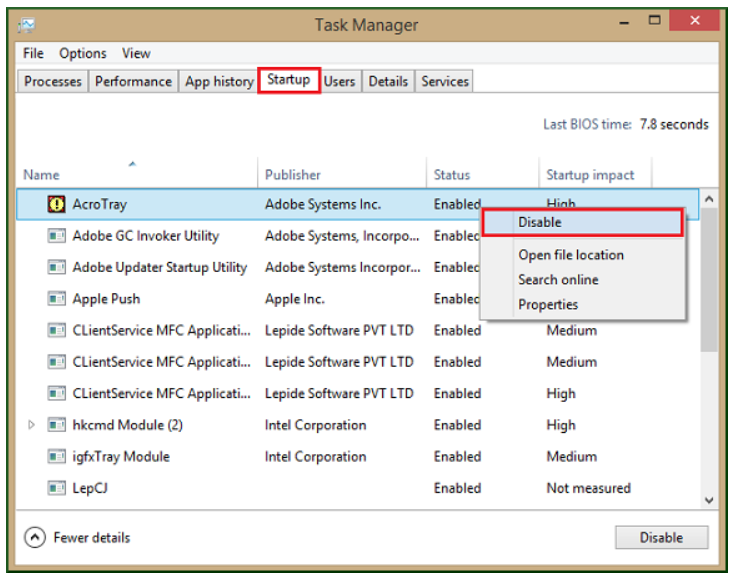Select the hkcmd Module (2) row

click(x=357, y=425)
